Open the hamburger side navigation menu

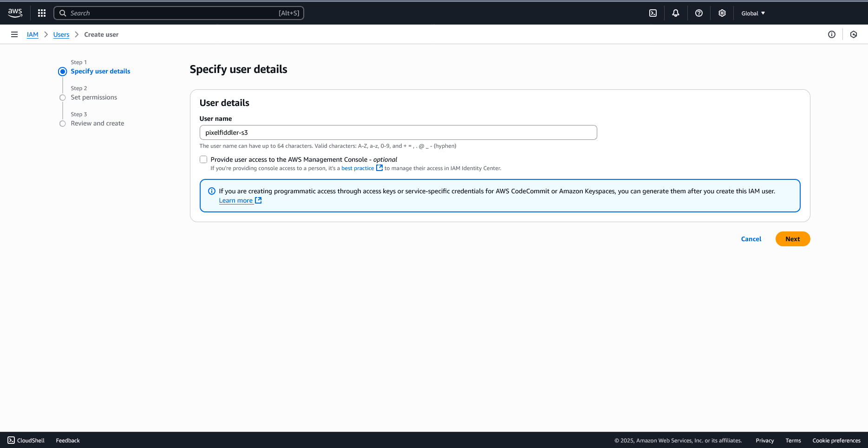(14, 34)
